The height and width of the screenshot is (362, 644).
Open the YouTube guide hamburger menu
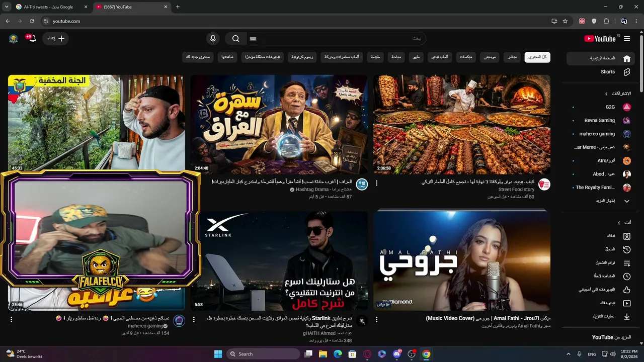point(627,39)
